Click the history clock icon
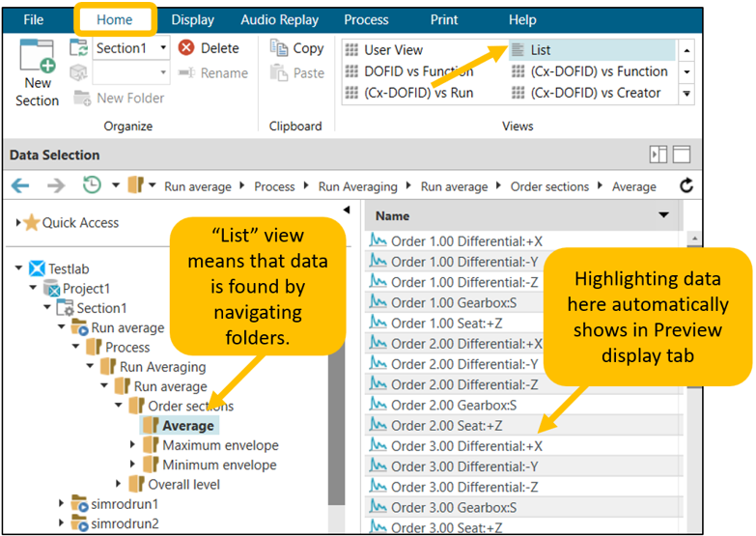The width and height of the screenshot is (756, 536). click(x=93, y=185)
